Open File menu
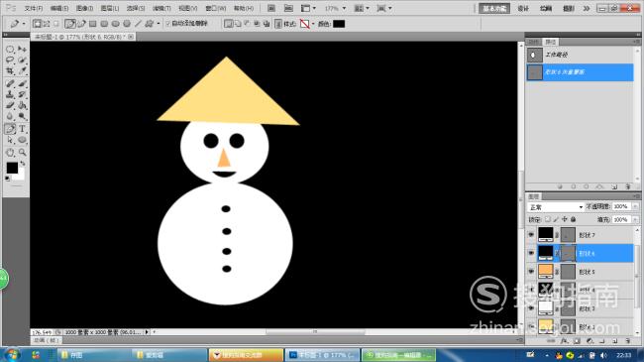 click(x=34, y=8)
